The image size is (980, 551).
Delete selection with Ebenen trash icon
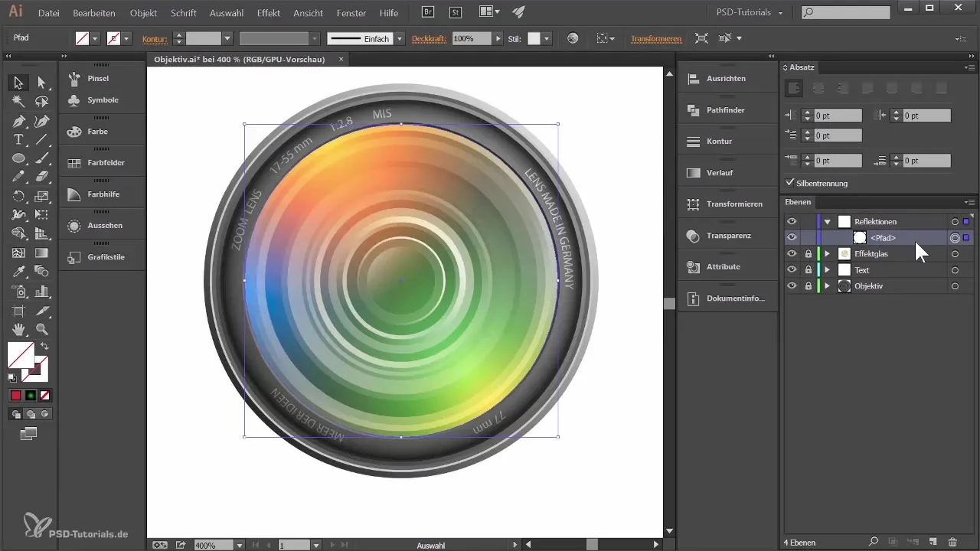click(x=952, y=542)
